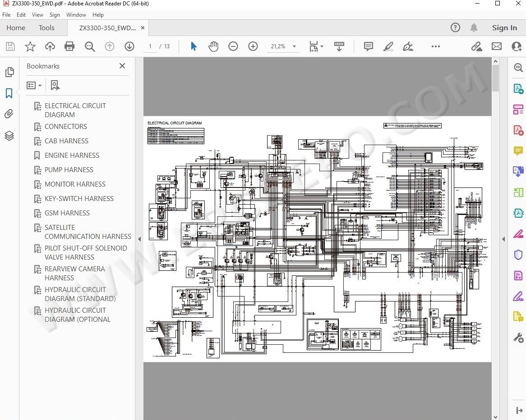Screen dimensions: 526x420
Task: Open the View menu
Action: (37, 15)
